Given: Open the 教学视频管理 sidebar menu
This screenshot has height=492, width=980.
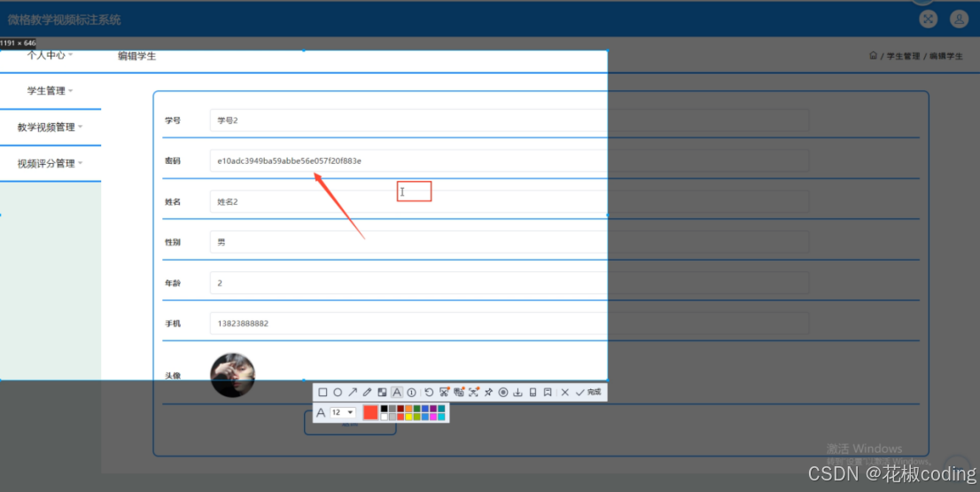Looking at the screenshot, I should pyautogui.click(x=50, y=127).
